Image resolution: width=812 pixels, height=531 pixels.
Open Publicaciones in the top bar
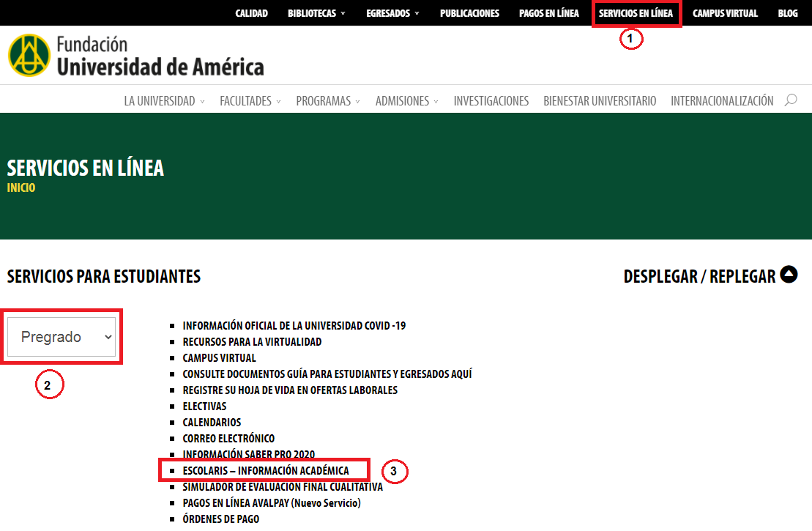click(x=469, y=13)
